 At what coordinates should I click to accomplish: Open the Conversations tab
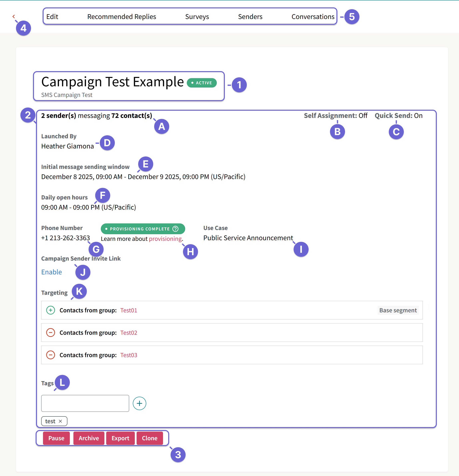click(313, 17)
